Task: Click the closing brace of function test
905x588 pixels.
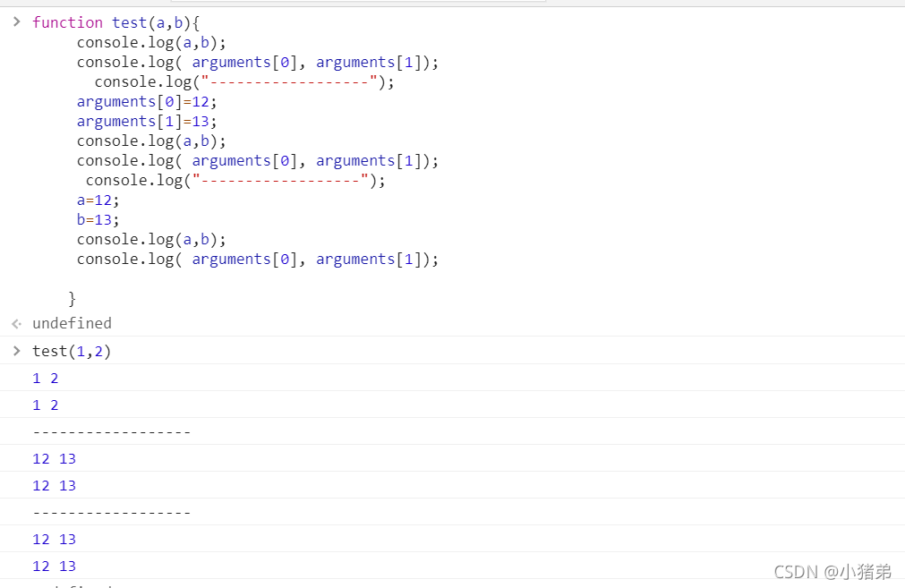Action: 73,298
